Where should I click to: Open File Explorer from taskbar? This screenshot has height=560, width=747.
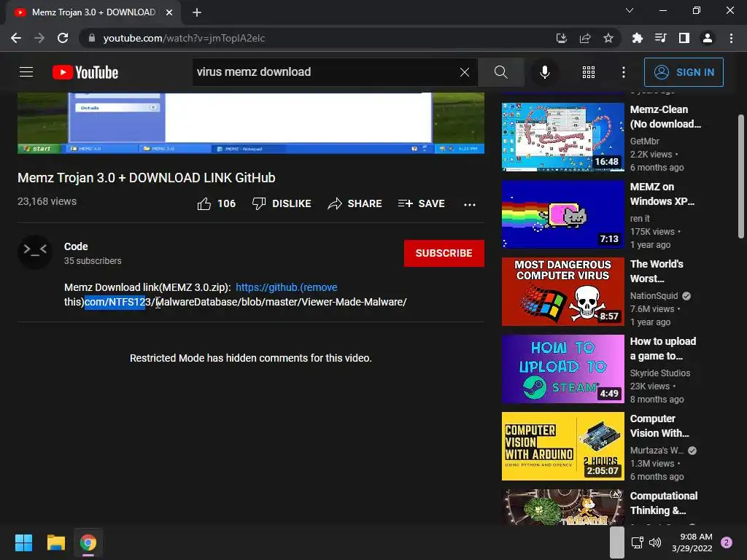[x=55, y=542]
